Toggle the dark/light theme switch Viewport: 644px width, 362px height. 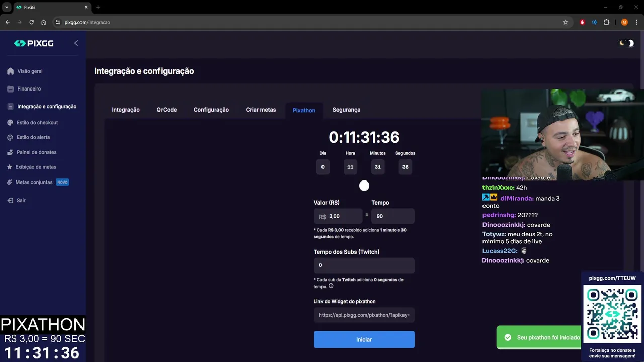click(627, 43)
